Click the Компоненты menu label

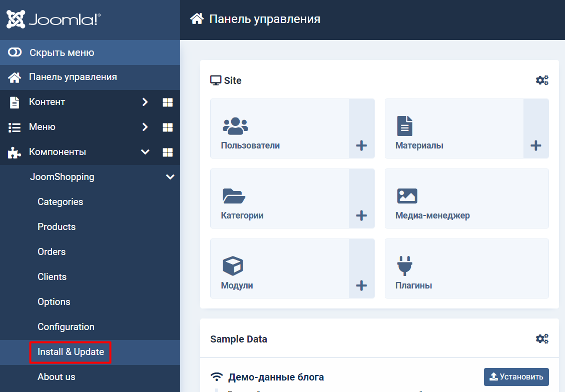click(57, 152)
